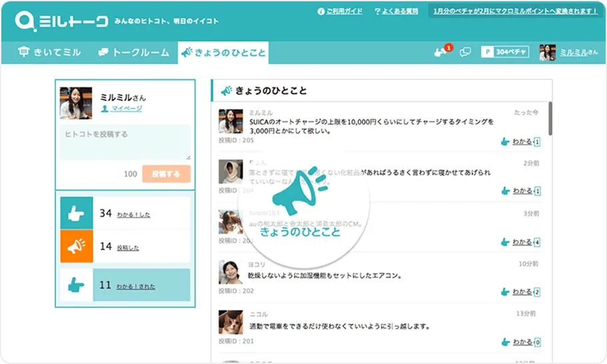
Task: Click the Milltalk logo in the header
Action: coord(61,21)
